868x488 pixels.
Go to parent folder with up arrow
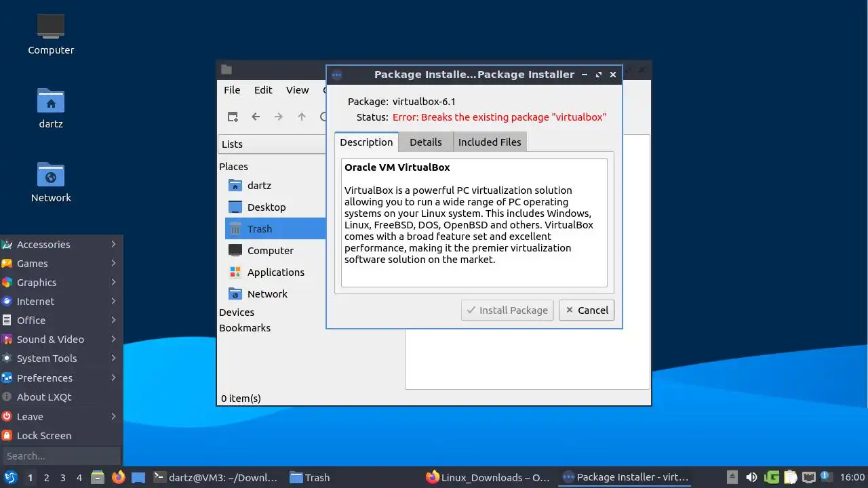[x=302, y=117]
